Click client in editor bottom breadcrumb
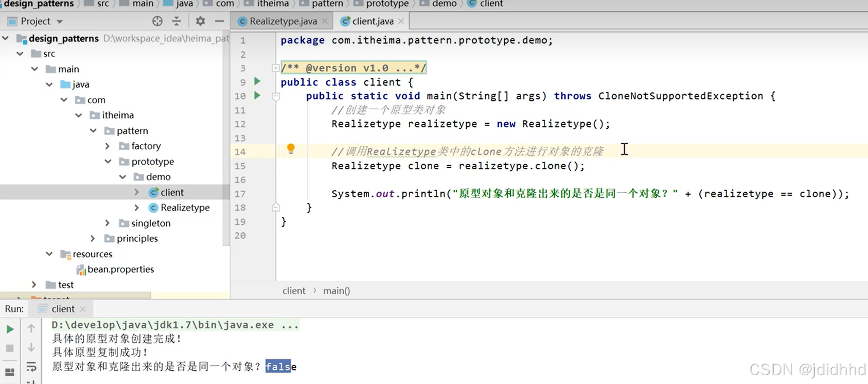 click(x=294, y=291)
